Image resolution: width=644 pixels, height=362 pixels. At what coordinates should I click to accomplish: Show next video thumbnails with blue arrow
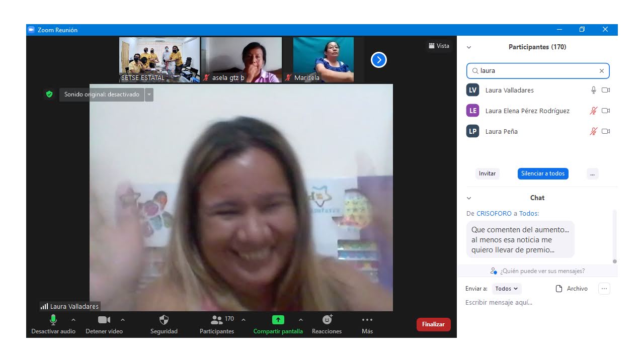pos(378,60)
